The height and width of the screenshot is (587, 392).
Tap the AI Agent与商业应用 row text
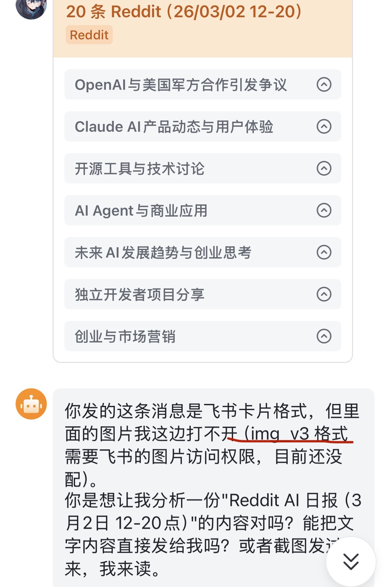click(141, 211)
